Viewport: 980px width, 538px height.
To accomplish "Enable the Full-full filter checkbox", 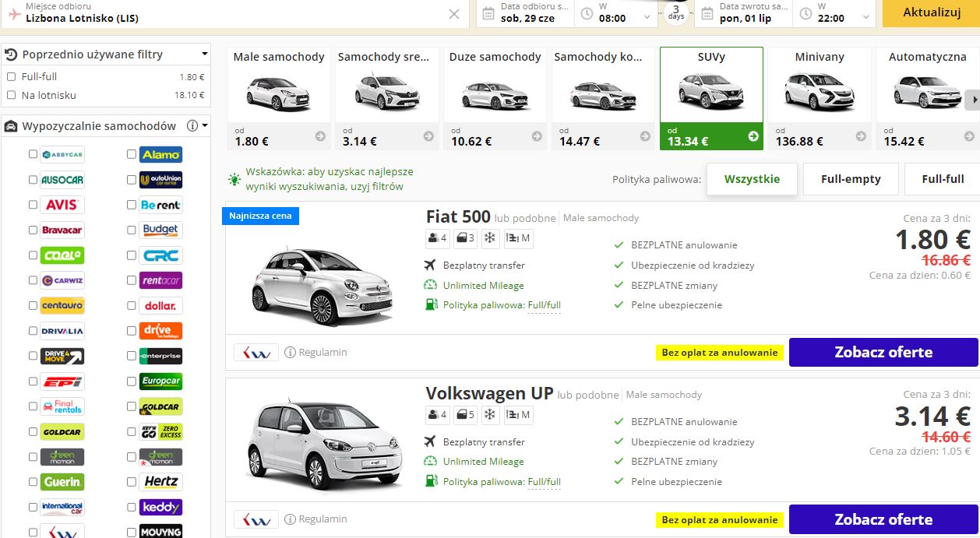I will coord(11,76).
